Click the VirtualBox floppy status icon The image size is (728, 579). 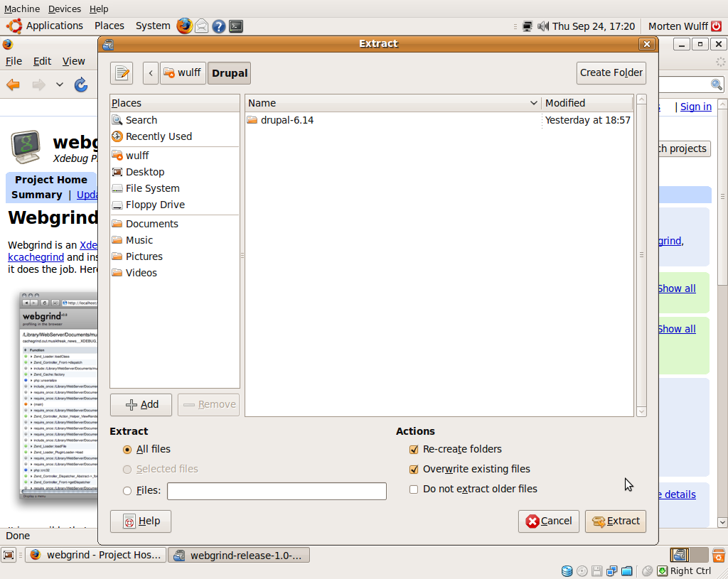click(596, 570)
